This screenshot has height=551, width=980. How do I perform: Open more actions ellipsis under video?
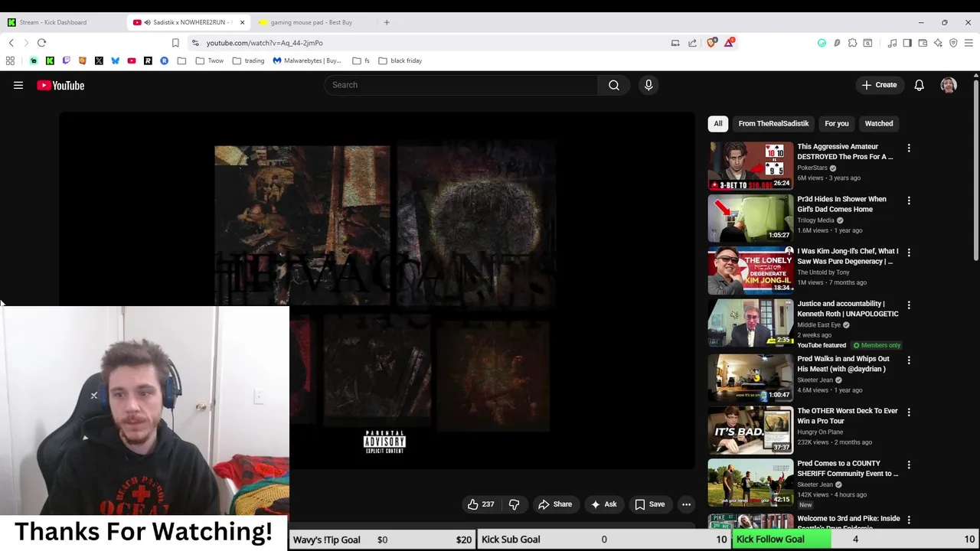(686, 504)
